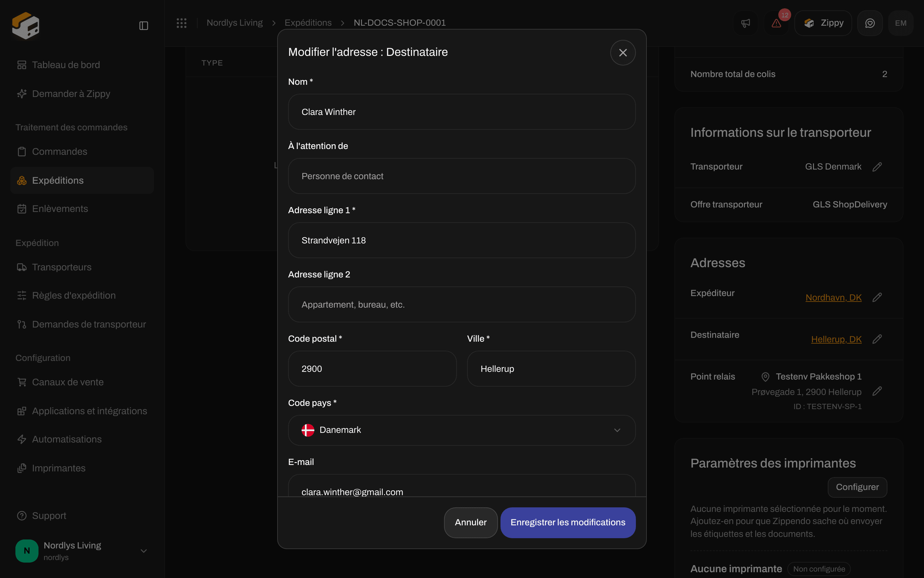Open Demander à Zippy in sidebar

coord(82,94)
